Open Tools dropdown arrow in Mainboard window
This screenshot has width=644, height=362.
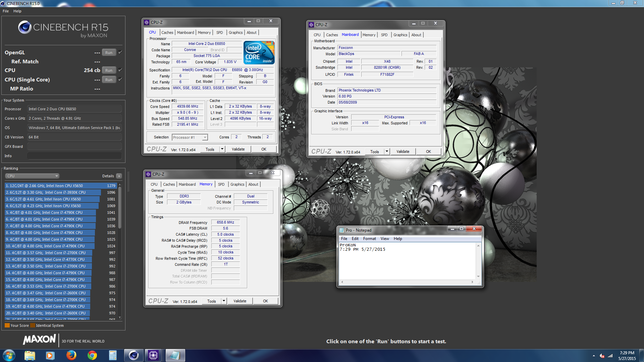(386, 152)
